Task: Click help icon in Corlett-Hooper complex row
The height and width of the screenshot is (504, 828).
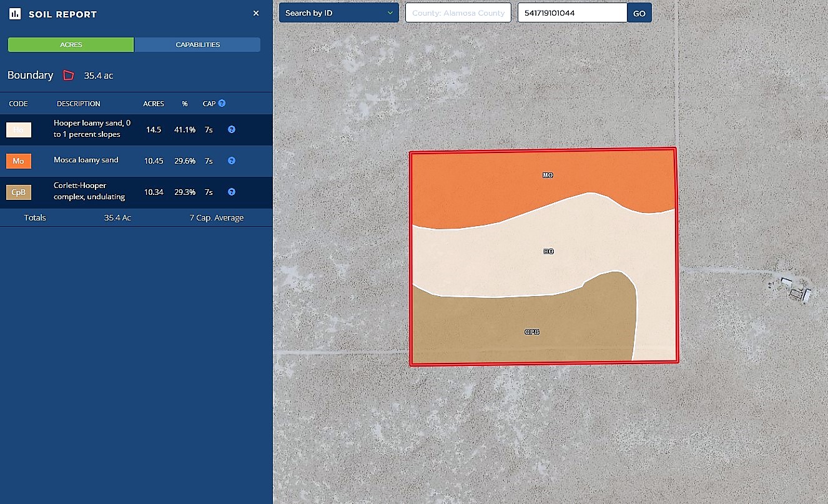Action: pyautogui.click(x=231, y=192)
